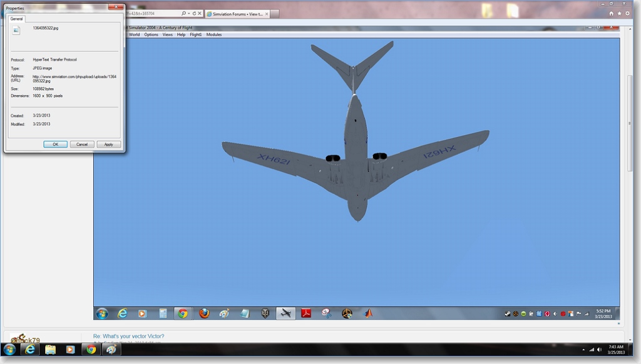Image resolution: width=641 pixels, height=364 pixels.
Task: Click Google Chrome on the black desktop taskbar
Action: click(x=91, y=350)
